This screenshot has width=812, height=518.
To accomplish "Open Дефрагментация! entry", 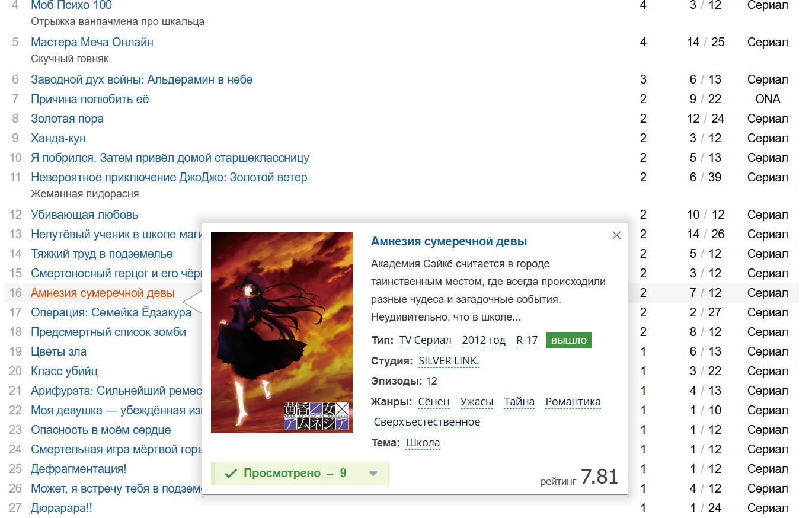I will pos(79,469).
